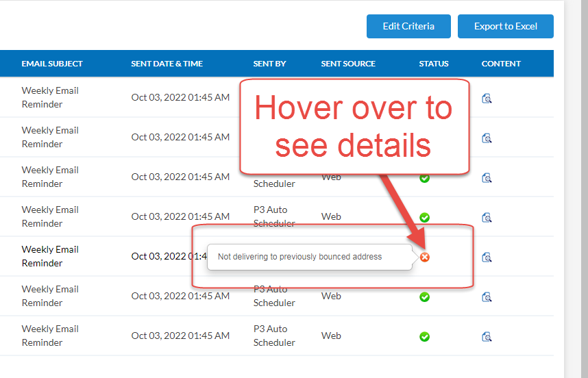The image size is (588, 378).
Task: Click green check directly below red failed icon
Action: pyautogui.click(x=425, y=297)
